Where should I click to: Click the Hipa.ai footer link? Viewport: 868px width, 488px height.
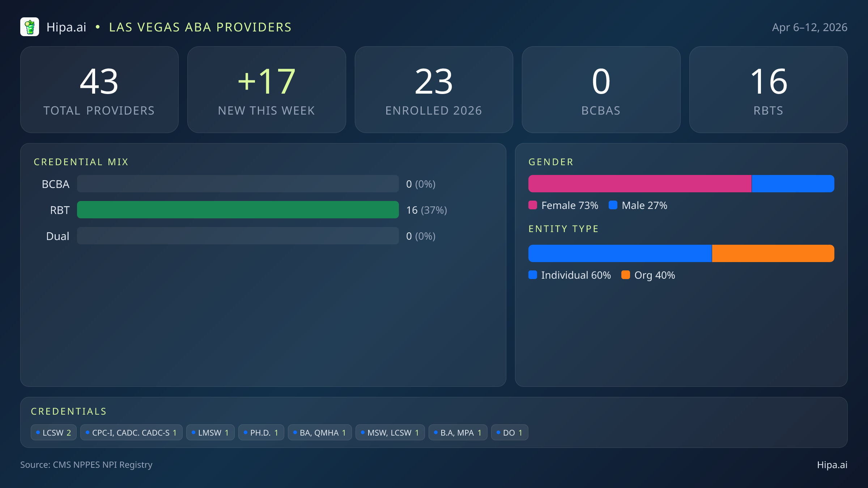[832, 465]
